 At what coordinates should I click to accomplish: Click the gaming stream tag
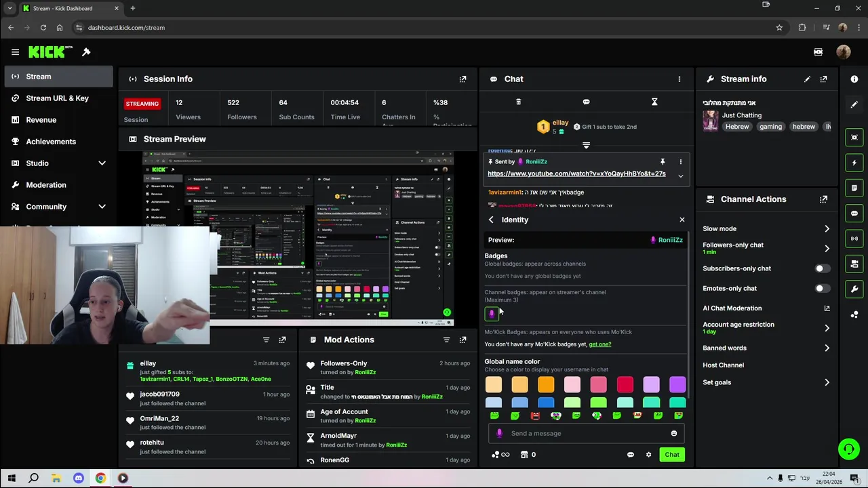[770, 127]
